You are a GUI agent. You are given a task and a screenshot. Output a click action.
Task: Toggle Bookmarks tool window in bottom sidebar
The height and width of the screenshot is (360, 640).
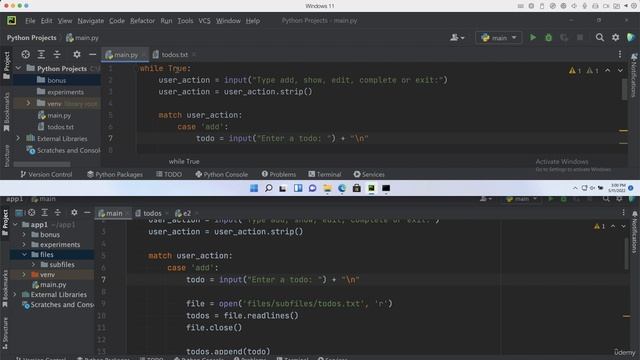coord(5,289)
